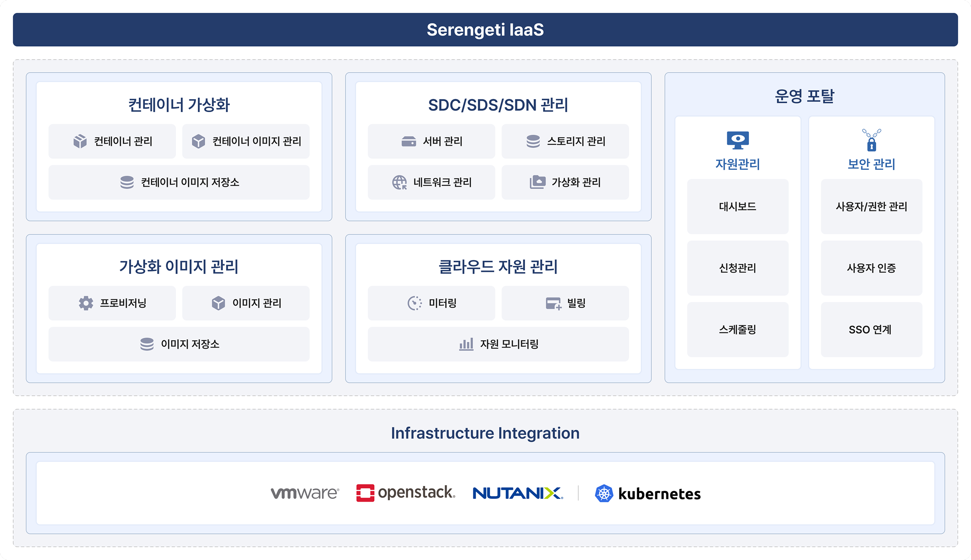971x560 pixels.
Task: Click the billing card icon beside 빌링
Action: tap(553, 303)
